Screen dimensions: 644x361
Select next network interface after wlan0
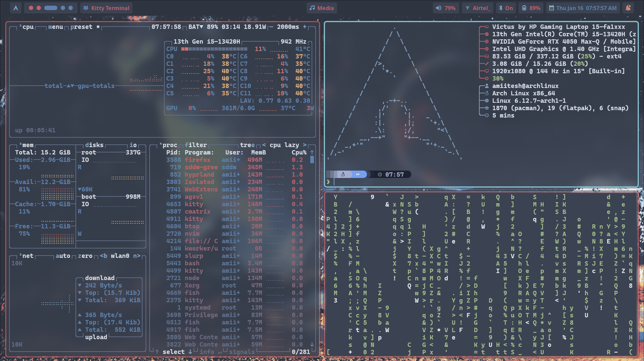click(x=137, y=256)
